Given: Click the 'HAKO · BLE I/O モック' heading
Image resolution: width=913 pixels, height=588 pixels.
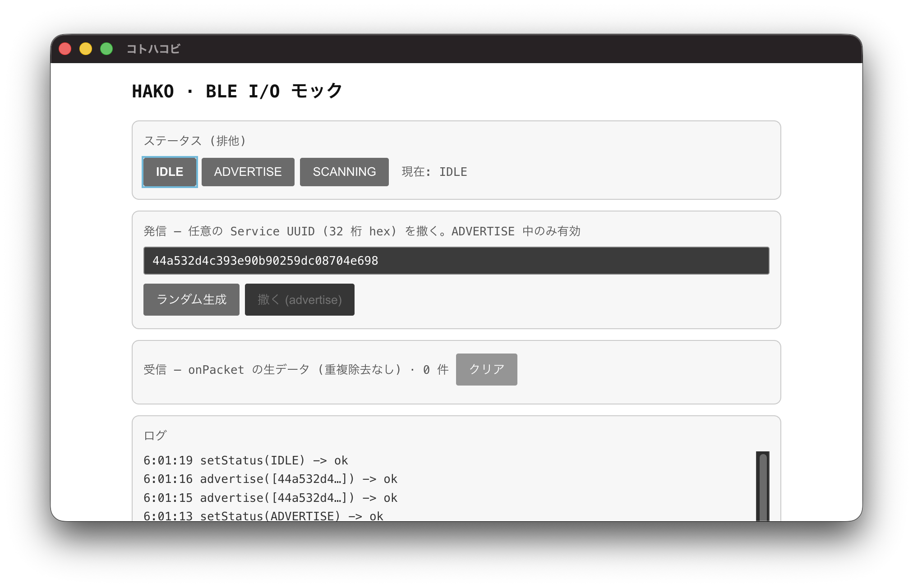Looking at the screenshot, I should [237, 91].
